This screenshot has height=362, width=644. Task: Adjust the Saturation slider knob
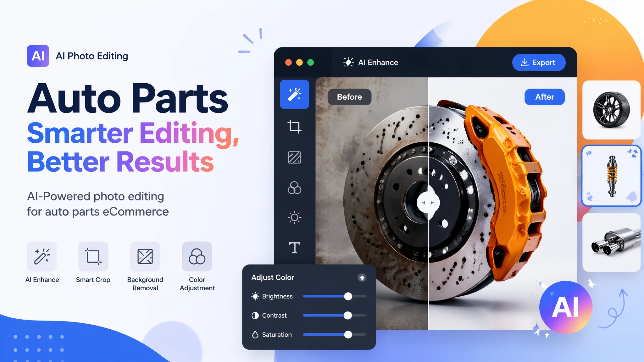click(348, 335)
